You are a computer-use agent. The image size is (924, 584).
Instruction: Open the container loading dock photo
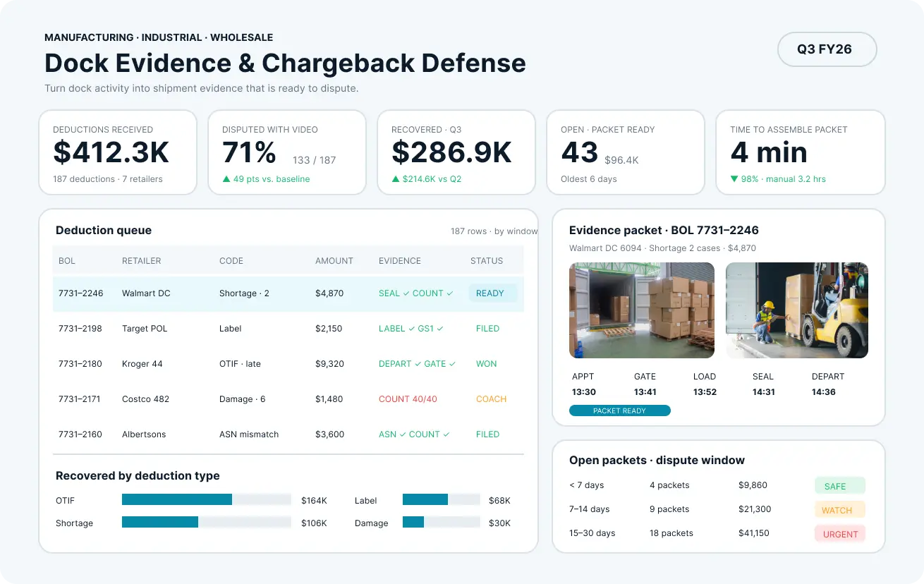pyautogui.click(x=642, y=310)
